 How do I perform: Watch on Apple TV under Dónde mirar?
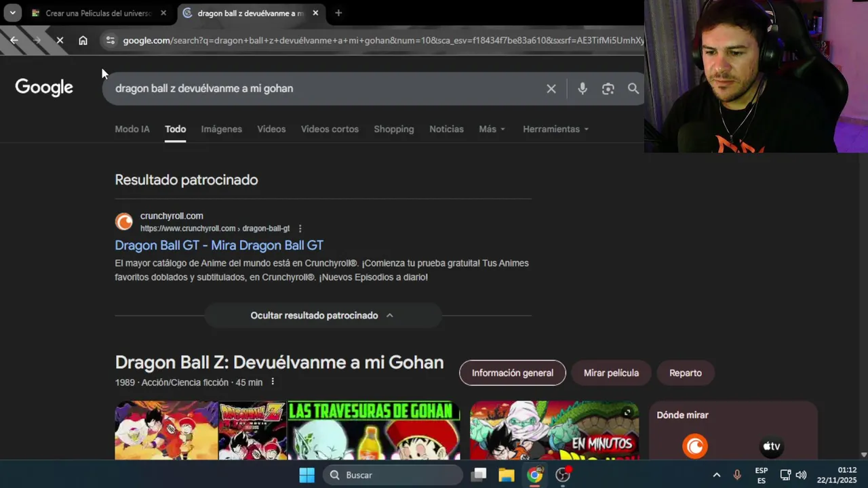coord(772,446)
